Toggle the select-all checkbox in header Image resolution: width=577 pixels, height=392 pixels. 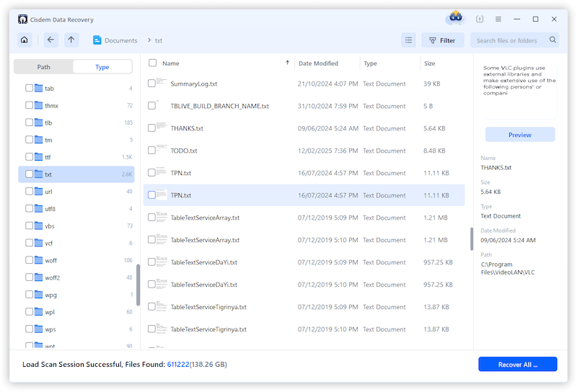click(x=152, y=63)
